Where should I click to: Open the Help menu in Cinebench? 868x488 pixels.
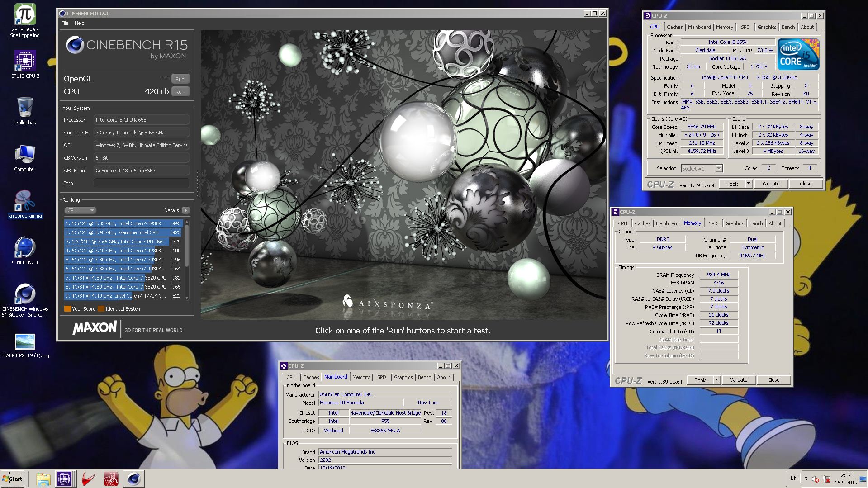click(x=79, y=23)
